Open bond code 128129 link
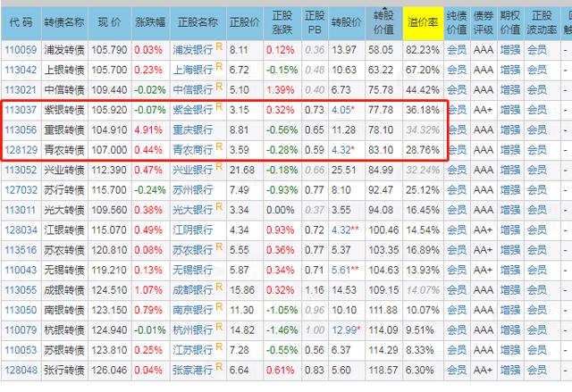 [x=21, y=150]
